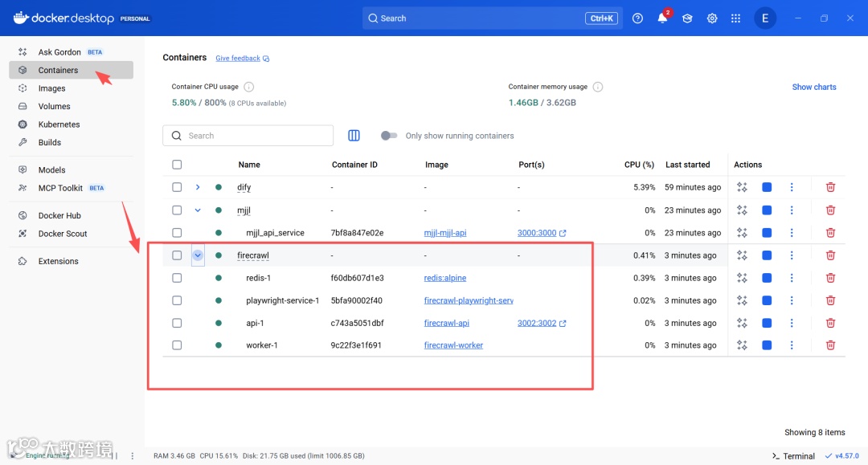Image resolution: width=868 pixels, height=465 pixels.
Task: Open Ask Gordon in sidebar
Action: click(71, 52)
